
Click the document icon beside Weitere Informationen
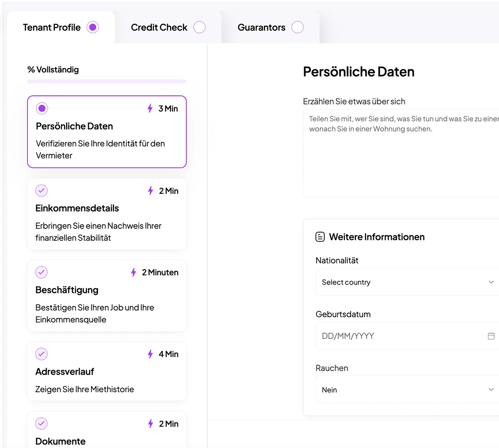tap(320, 236)
